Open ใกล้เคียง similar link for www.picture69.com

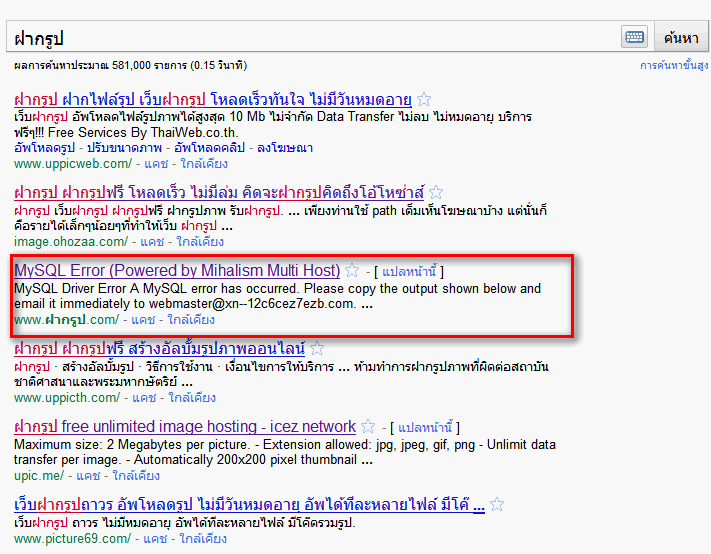click(x=203, y=539)
